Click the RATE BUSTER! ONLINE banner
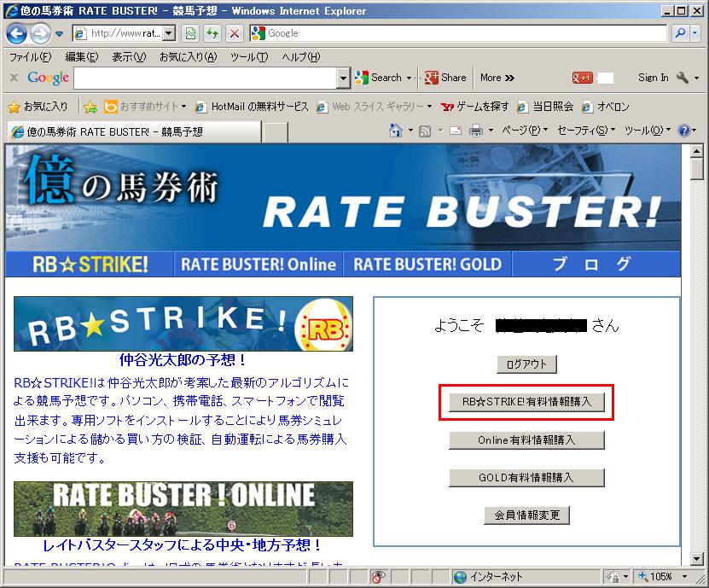Image resolution: width=709 pixels, height=588 pixels. [183, 509]
